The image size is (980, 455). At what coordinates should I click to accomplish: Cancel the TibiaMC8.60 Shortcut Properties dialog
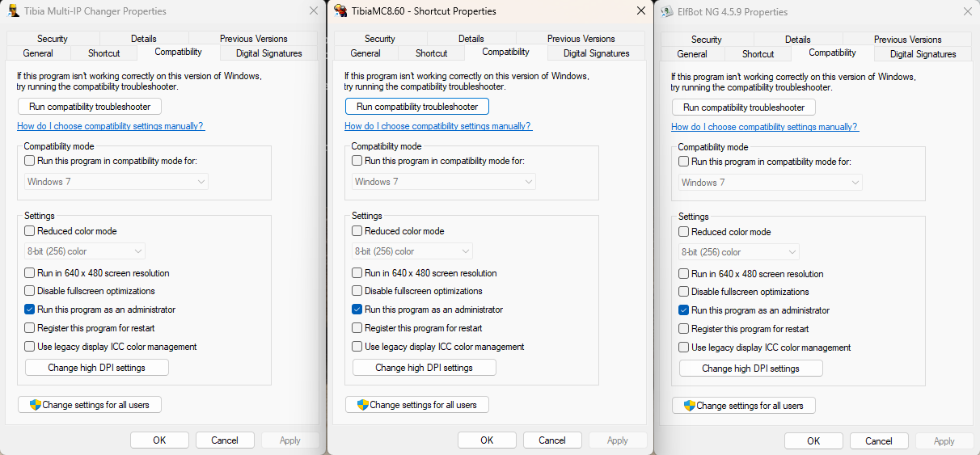[x=552, y=440]
